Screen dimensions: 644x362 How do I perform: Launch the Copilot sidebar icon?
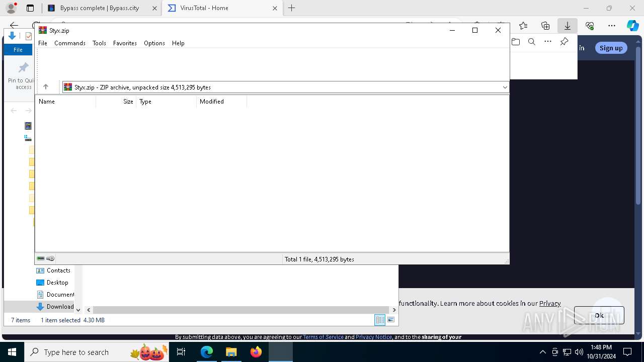pos(632,26)
